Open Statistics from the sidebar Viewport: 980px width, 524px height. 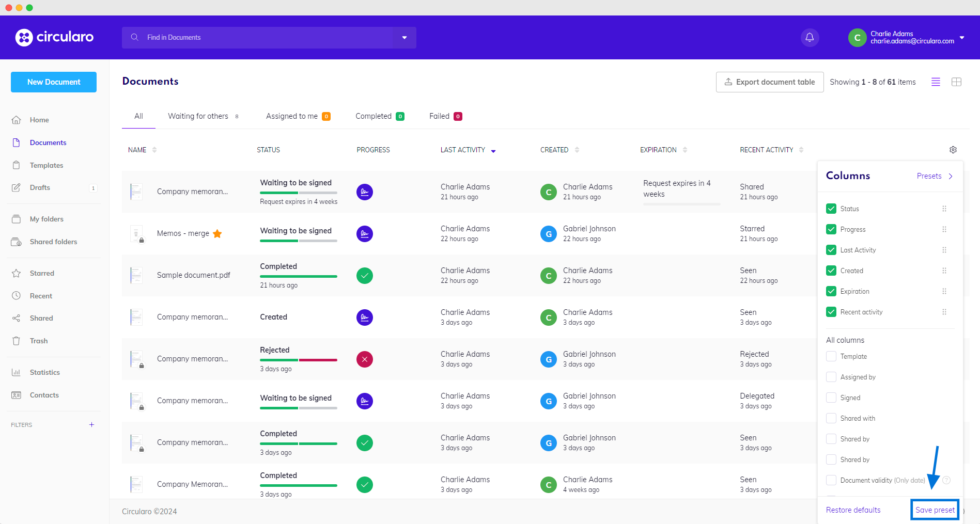click(x=44, y=372)
